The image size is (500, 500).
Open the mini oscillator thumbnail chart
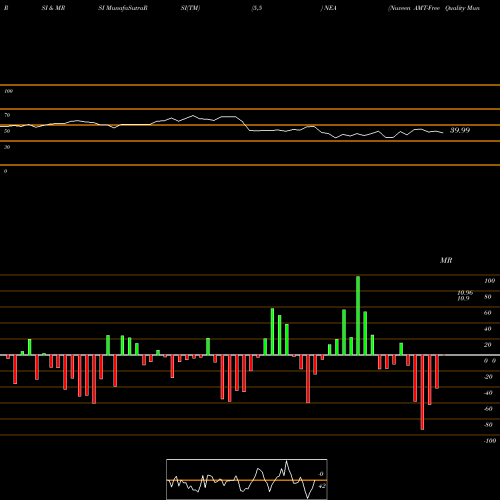247,479
